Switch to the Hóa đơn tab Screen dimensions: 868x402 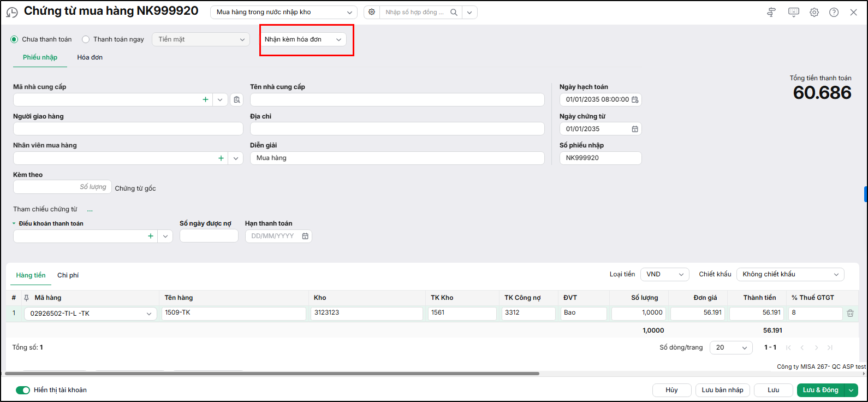tap(90, 57)
